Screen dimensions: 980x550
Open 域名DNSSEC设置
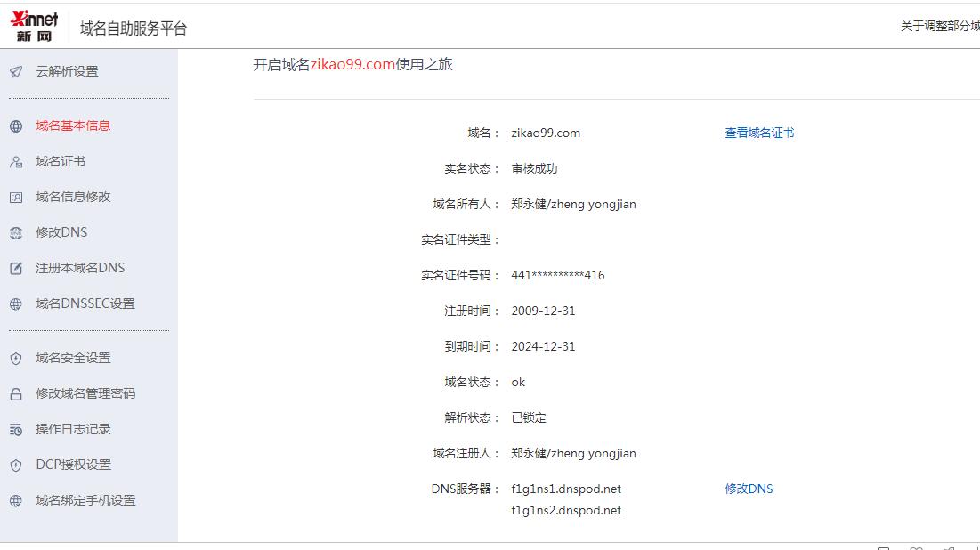coord(85,303)
